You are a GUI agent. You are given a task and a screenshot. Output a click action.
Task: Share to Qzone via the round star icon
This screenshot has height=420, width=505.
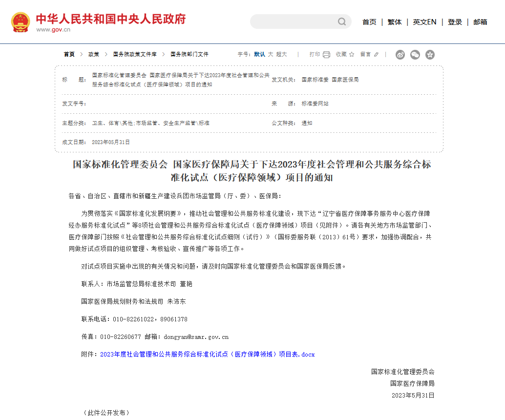tap(430, 55)
